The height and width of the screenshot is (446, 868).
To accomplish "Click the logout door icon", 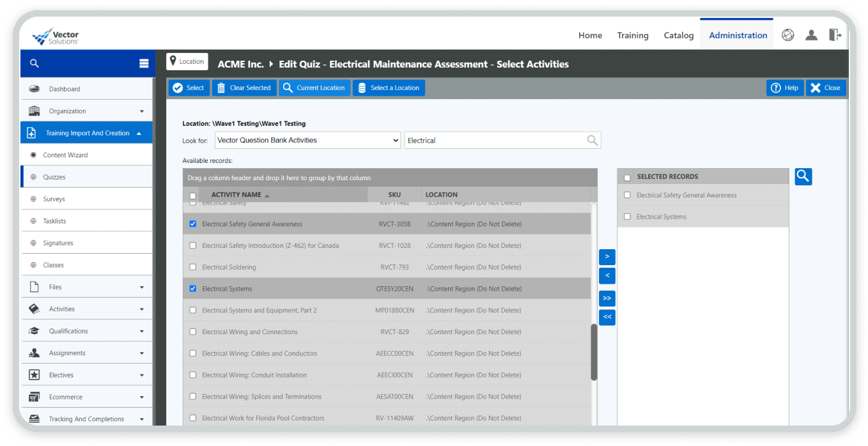I will point(835,35).
